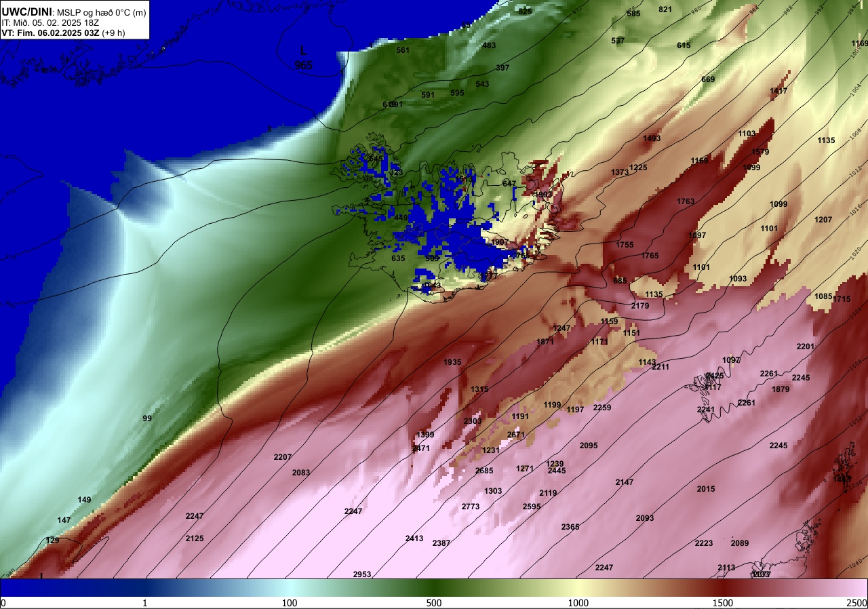Click the map value 1763
Viewport: 868px width, 609px height.
[686, 201]
